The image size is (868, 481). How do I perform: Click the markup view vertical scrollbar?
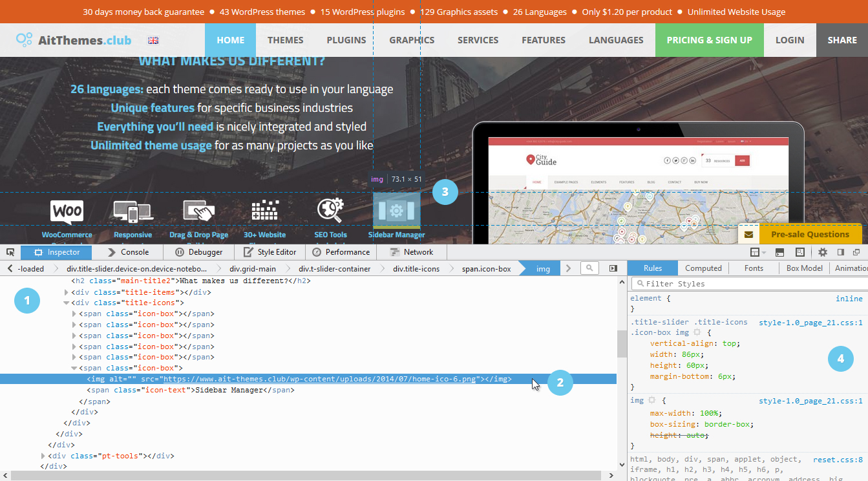click(x=622, y=345)
